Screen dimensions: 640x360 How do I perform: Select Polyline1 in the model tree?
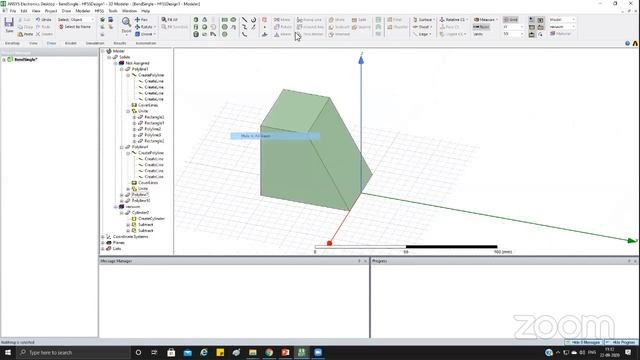pos(140,69)
